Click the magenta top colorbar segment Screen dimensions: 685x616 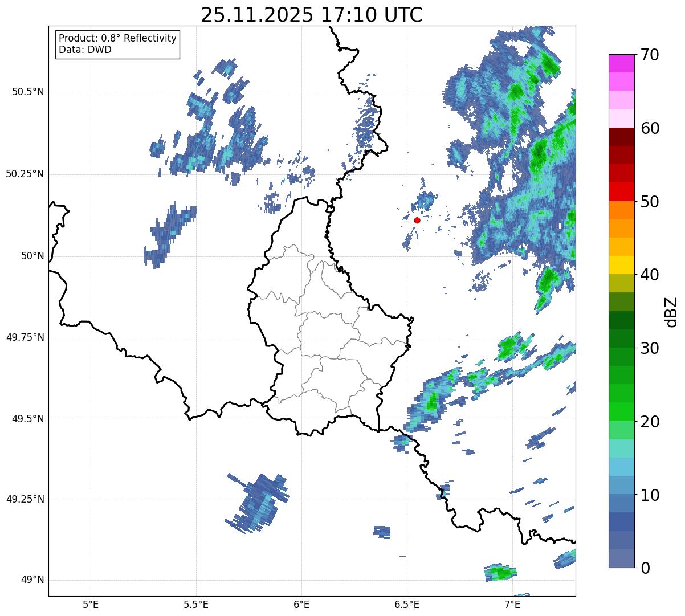pos(622,63)
